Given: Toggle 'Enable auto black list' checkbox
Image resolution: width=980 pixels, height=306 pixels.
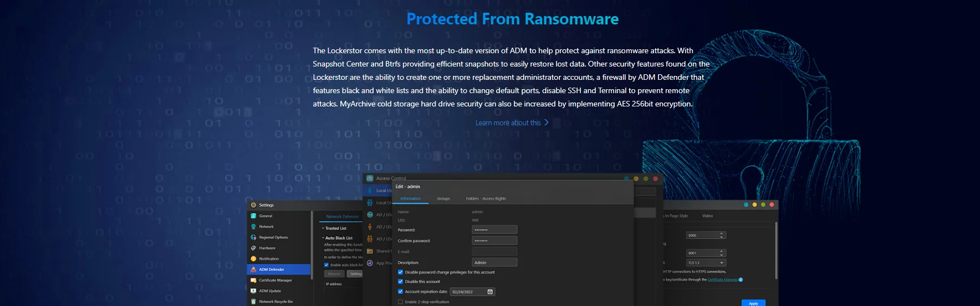Looking at the screenshot, I should [326, 265].
